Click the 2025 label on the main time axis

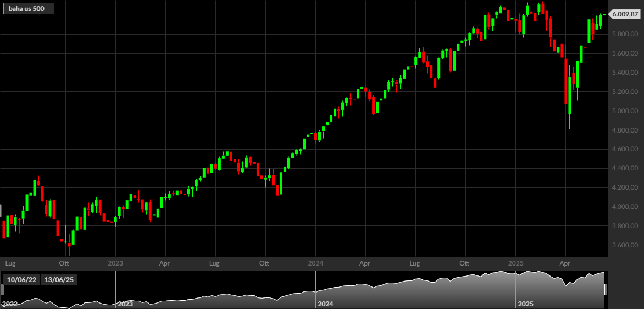[515, 262]
